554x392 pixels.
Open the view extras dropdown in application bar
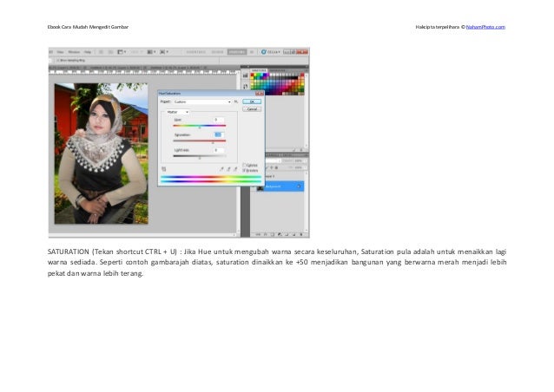coord(122,52)
